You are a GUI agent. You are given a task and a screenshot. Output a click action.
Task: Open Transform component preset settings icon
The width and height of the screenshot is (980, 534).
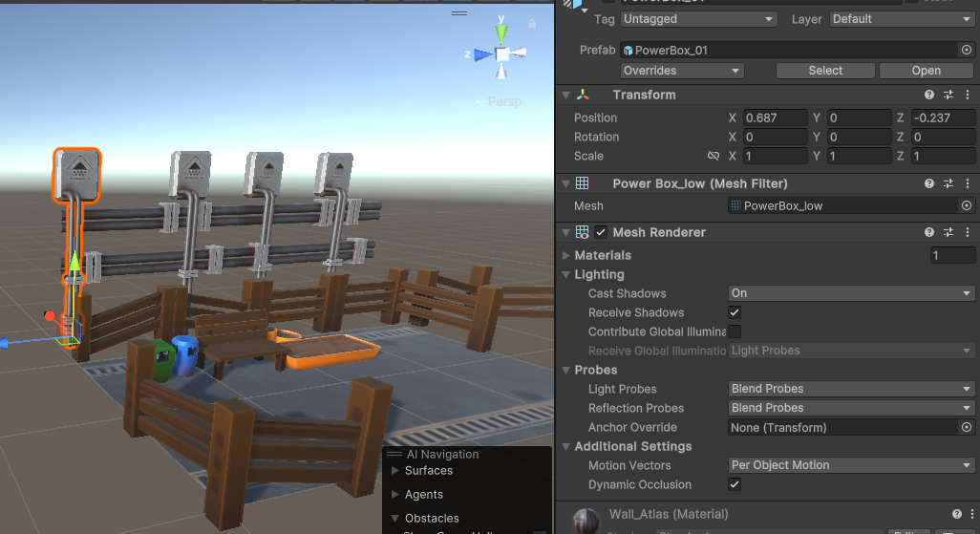coord(948,95)
